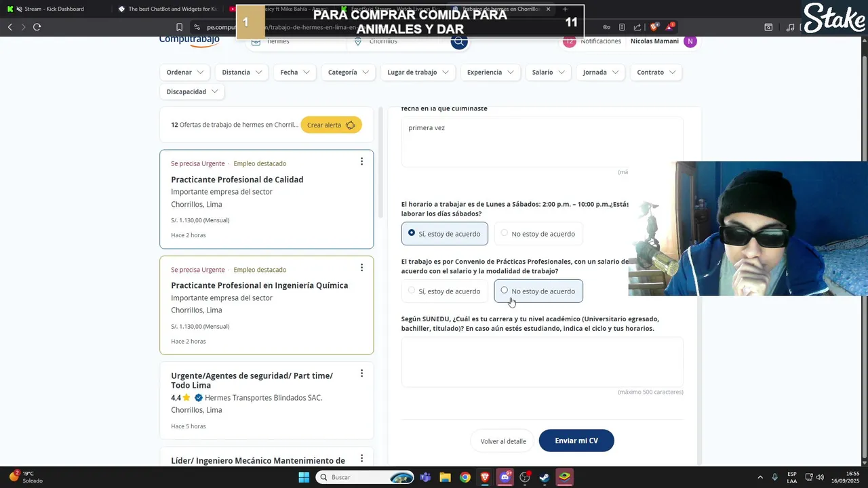The width and height of the screenshot is (868, 488).
Task: Open the tab search icon in the toolbar
Action: point(768,27)
